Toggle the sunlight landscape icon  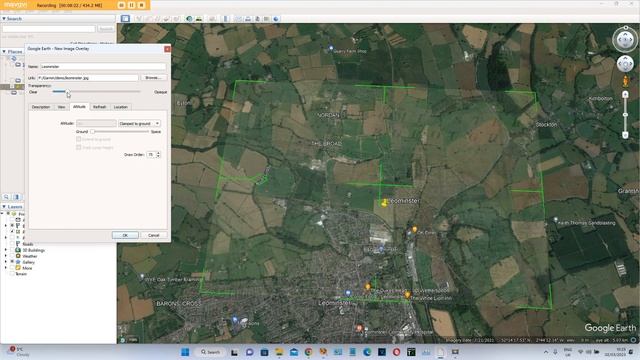(199, 19)
